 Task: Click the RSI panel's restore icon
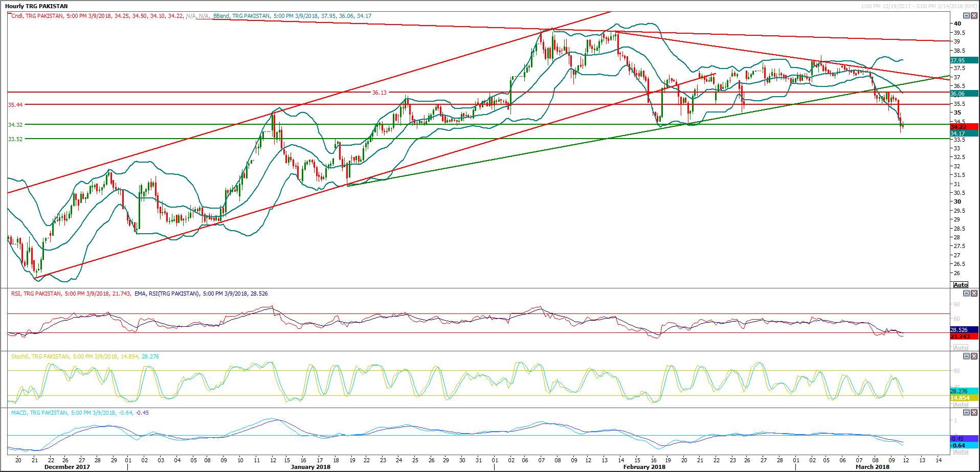pos(966,294)
